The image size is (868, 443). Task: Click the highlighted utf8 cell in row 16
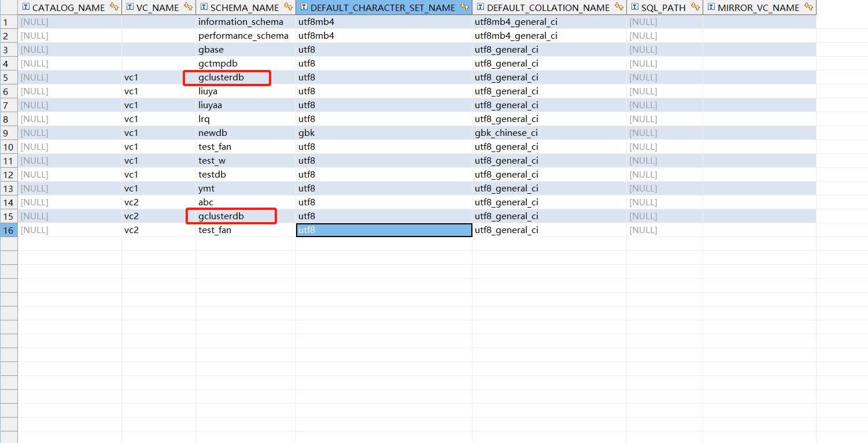click(x=384, y=230)
